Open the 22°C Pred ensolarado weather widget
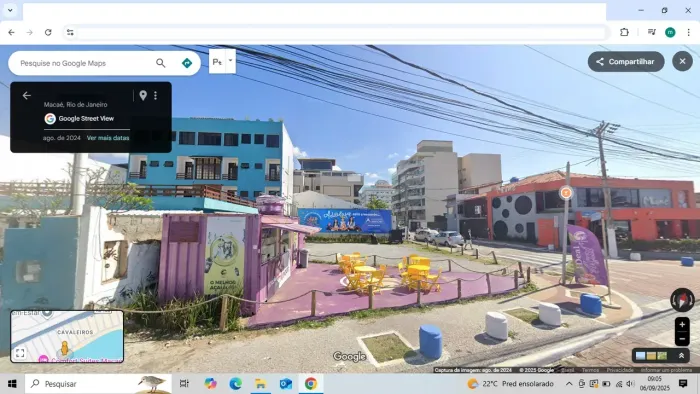The height and width of the screenshot is (394, 700). point(510,384)
